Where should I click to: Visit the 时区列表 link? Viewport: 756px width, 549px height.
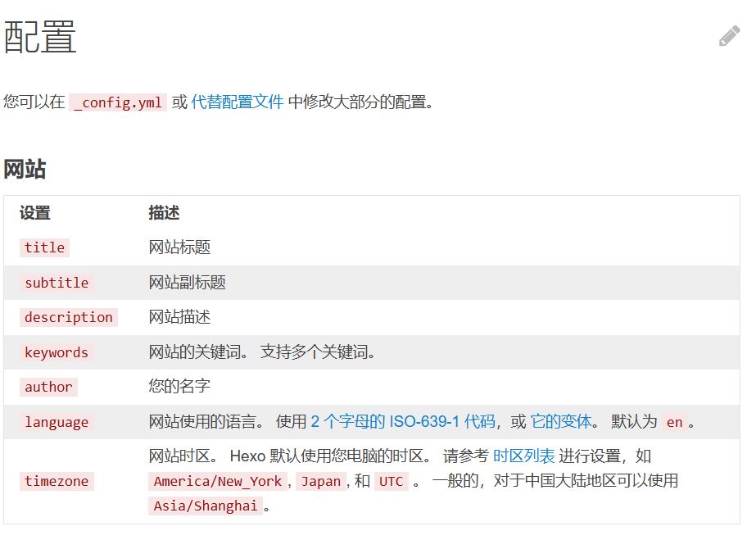pyautogui.click(x=523, y=456)
